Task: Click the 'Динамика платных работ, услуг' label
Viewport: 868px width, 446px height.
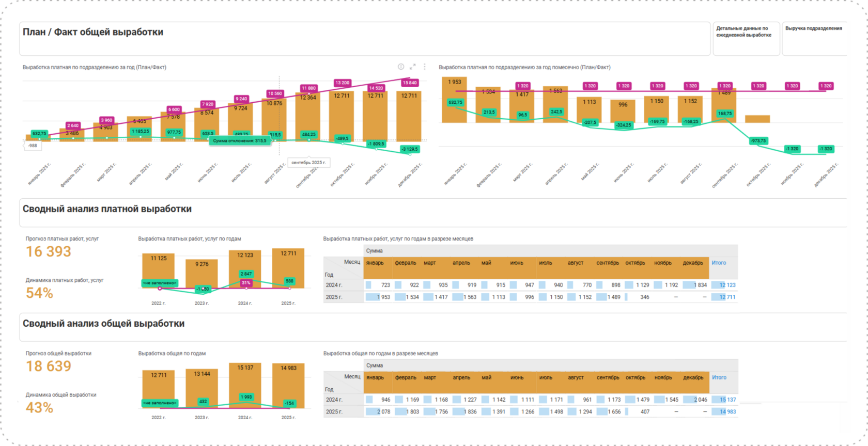Action: click(65, 280)
